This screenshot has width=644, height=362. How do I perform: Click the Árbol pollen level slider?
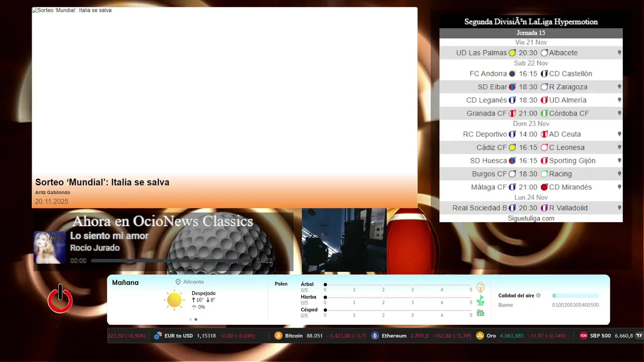pyautogui.click(x=398, y=285)
